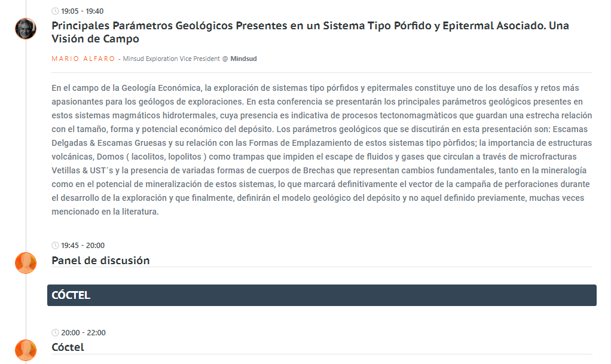Click the divider line under Panel de discusión
This screenshot has width=611, height=364.
pyautogui.click(x=322, y=267)
